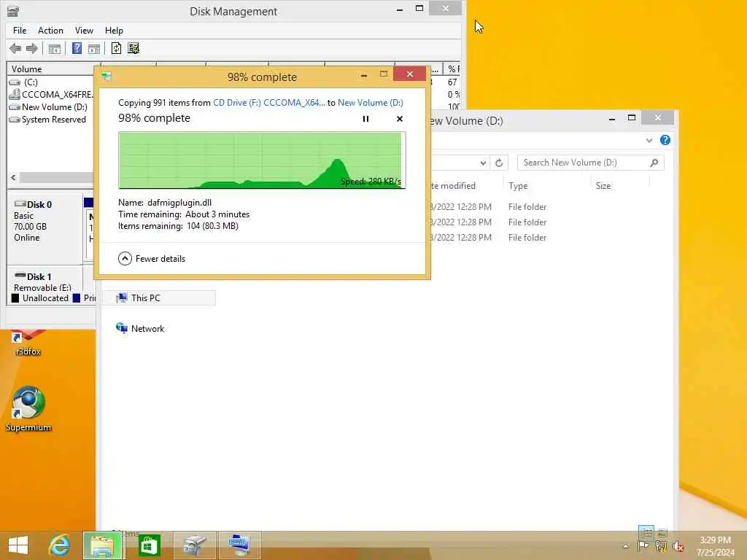The image size is (747, 560).
Task: Open the address bar history dropdown
Action: tap(483, 163)
